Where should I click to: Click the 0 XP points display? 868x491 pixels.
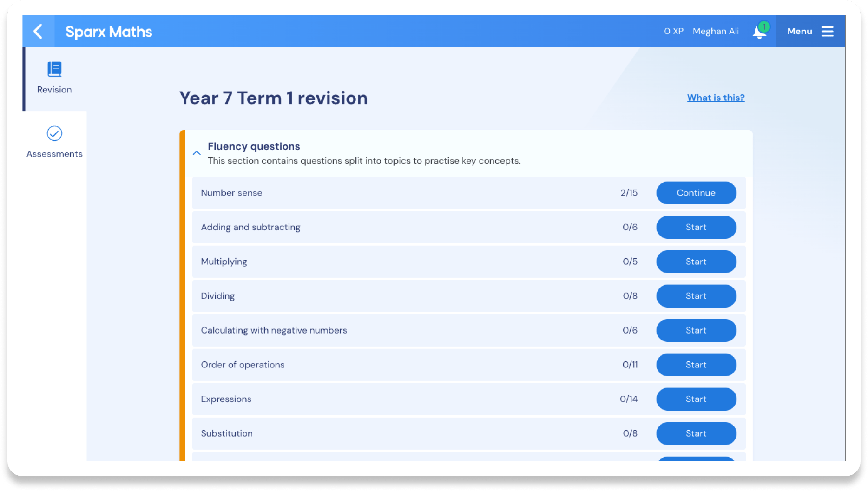[x=673, y=32]
